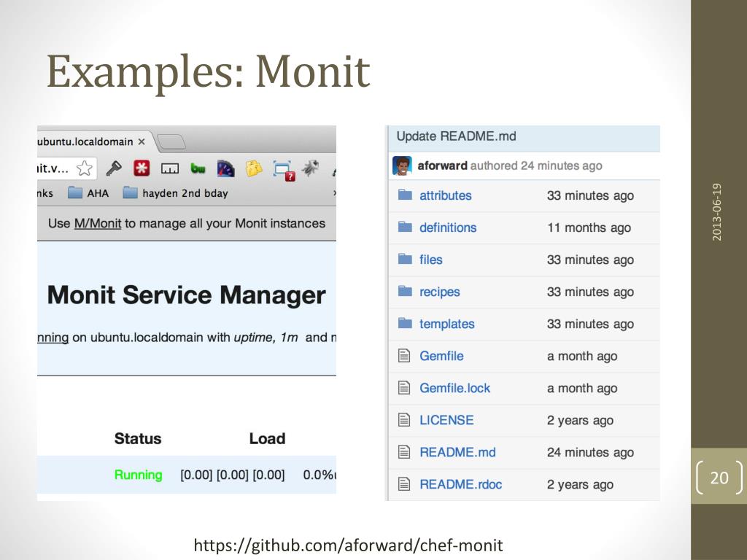Click the folder icon beside attributes
Viewport: 747px width, 560px height.
tap(405, 195)
